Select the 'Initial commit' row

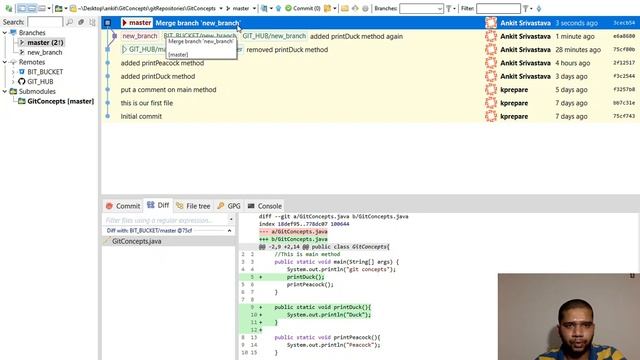(371, 116)
